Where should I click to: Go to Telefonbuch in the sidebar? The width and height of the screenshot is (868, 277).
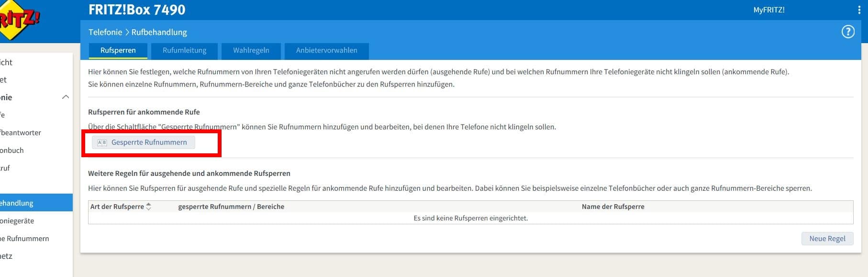click(x=12, y=150)
